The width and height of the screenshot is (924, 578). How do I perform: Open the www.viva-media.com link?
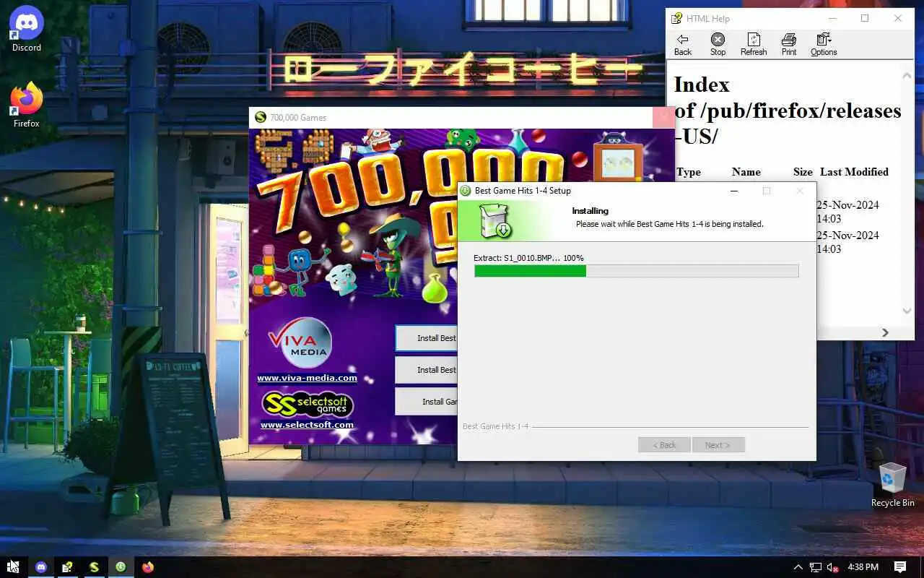click(307, 378)
